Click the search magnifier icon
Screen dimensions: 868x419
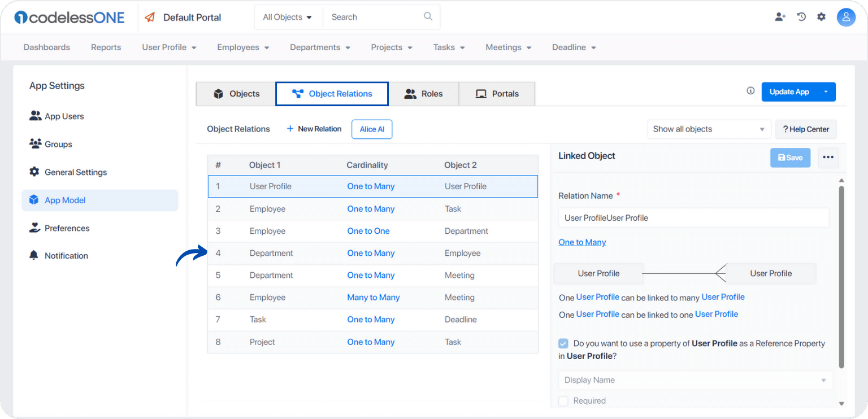pos(428,16)
